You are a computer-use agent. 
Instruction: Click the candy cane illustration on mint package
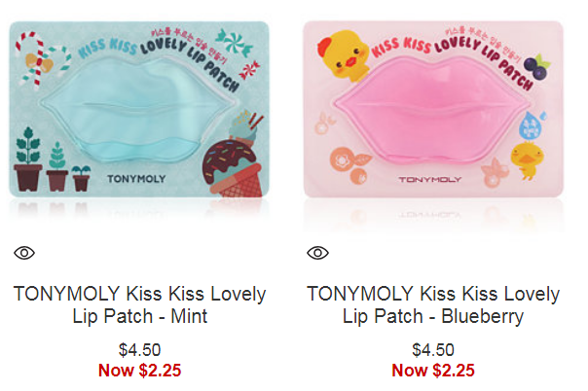click(x=41, y=60)
